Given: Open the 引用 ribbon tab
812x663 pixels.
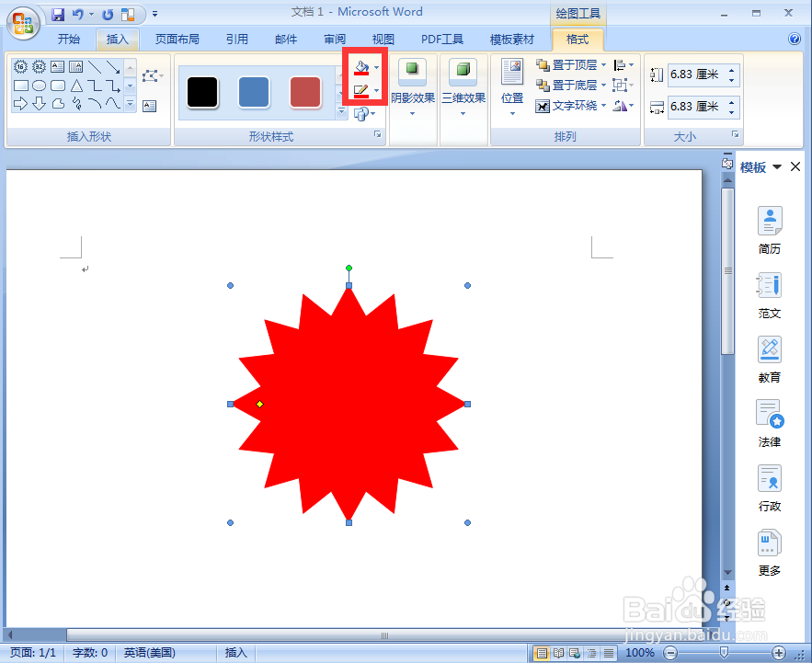Looking at the screenshot, I should click(236, 40).
